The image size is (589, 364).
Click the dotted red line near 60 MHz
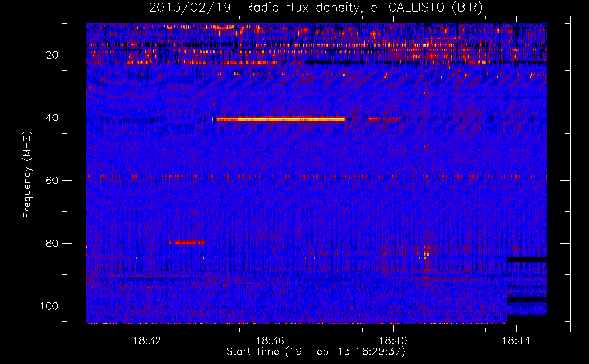pos(316,177)
